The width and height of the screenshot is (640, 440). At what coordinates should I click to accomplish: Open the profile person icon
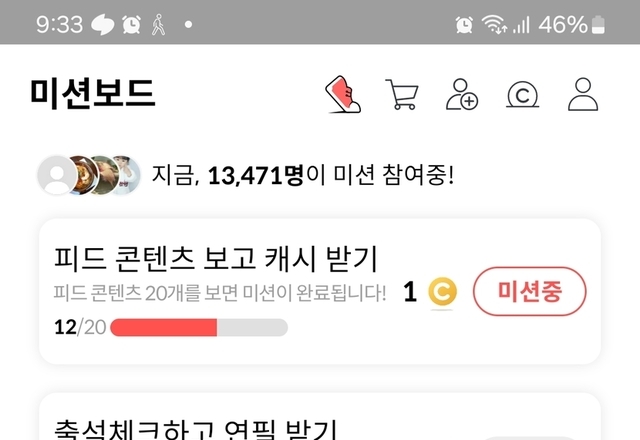pos(583,94)
